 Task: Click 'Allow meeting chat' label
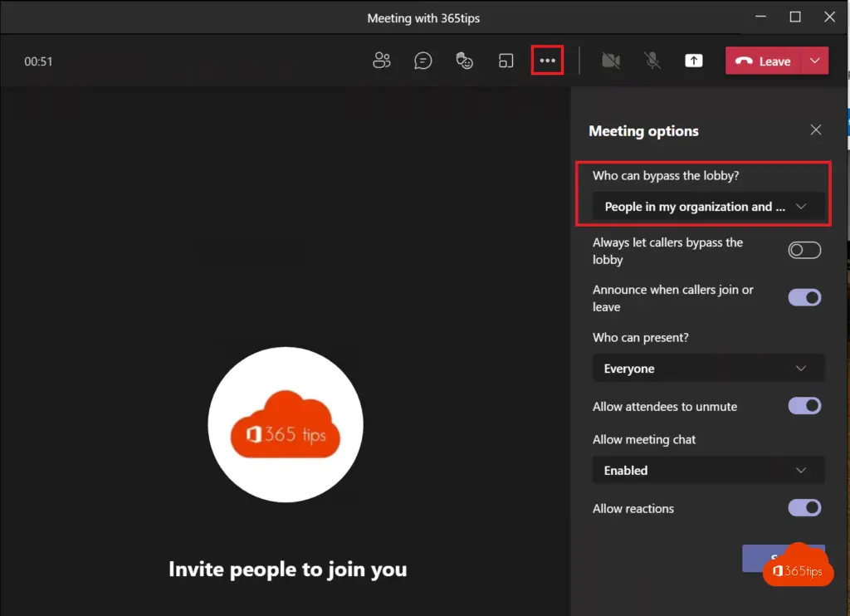(644, 439)
